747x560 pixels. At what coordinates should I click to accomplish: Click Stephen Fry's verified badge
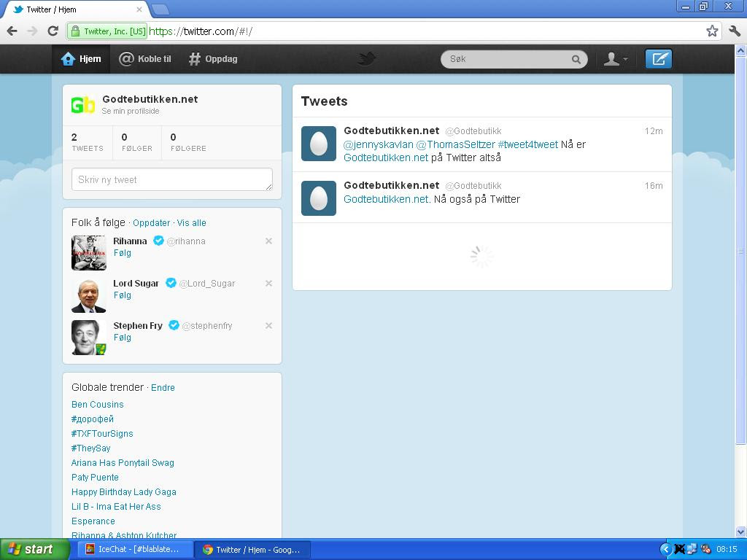[174, 325]
